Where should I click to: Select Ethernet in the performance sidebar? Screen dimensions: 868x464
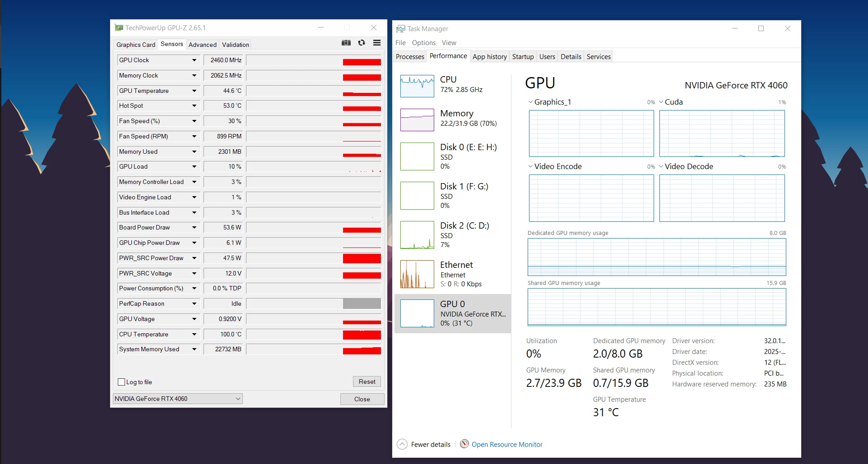(x=453, y=274)
